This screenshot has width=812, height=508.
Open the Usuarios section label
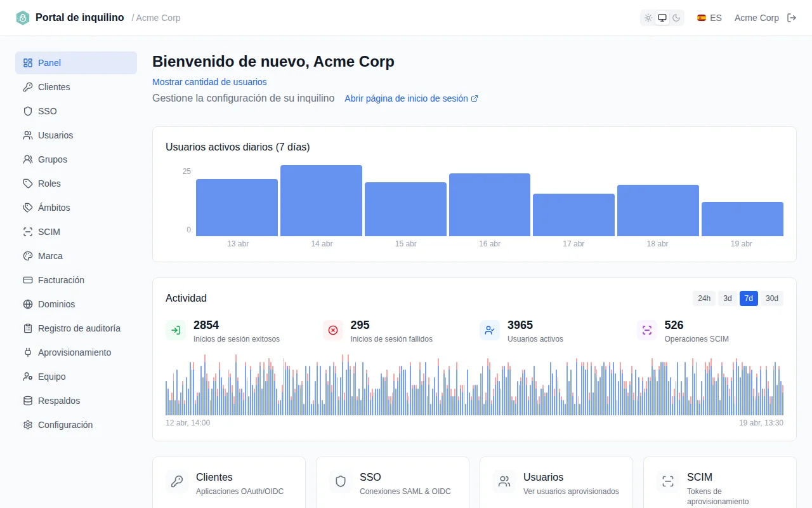coord(55,135)
